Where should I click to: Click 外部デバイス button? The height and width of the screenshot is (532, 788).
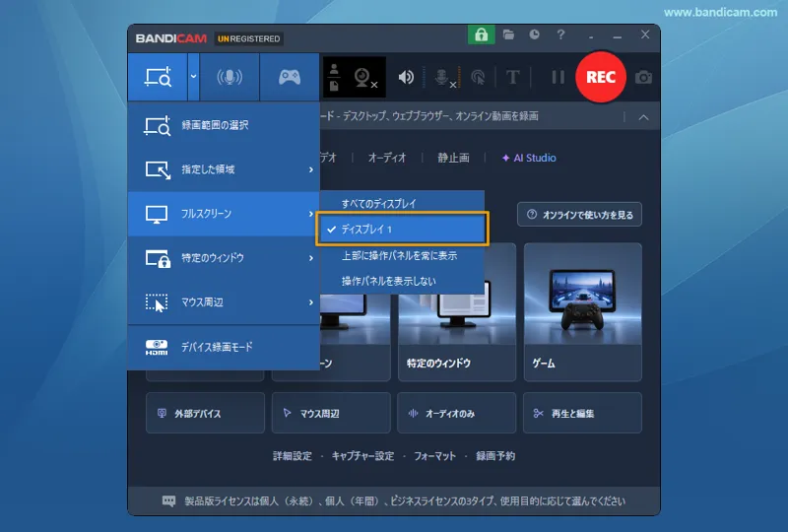point(205,413)
